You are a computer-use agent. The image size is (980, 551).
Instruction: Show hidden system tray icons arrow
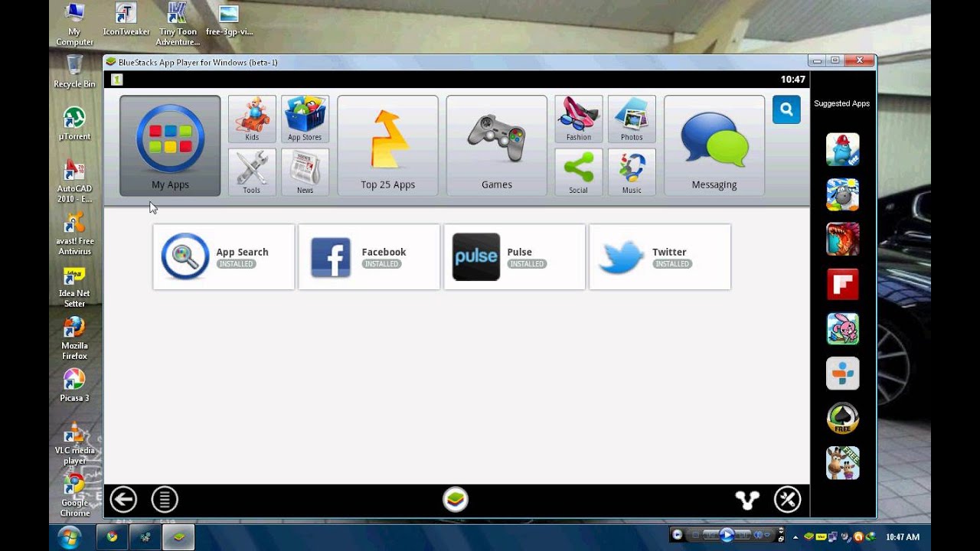pos(795,537)
